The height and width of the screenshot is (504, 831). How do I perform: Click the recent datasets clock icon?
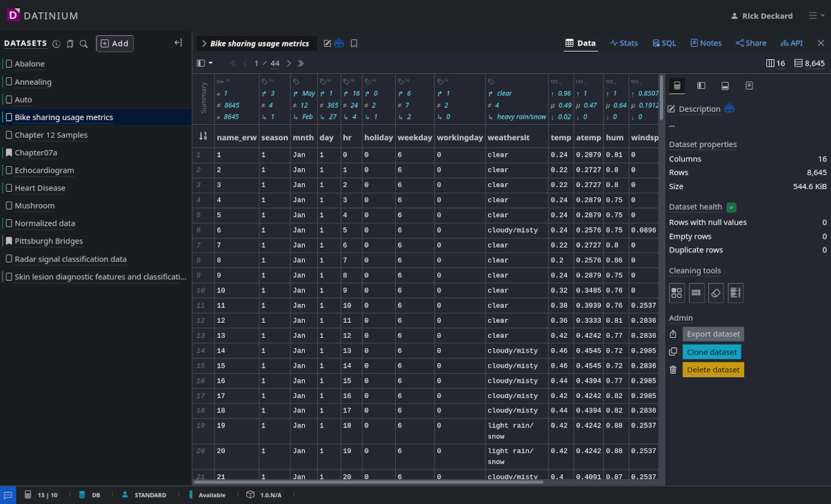pyautogui.click(x=56, y=44)
